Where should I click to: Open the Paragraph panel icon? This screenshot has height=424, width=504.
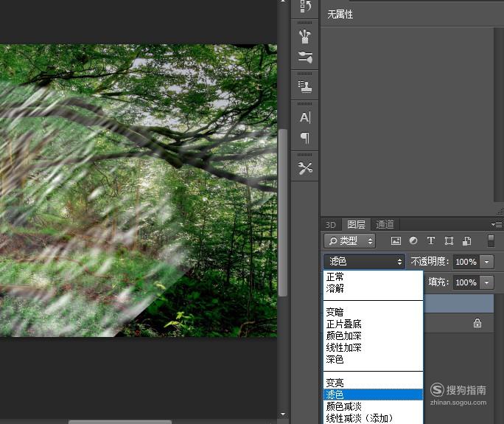[x=305, y=138]
